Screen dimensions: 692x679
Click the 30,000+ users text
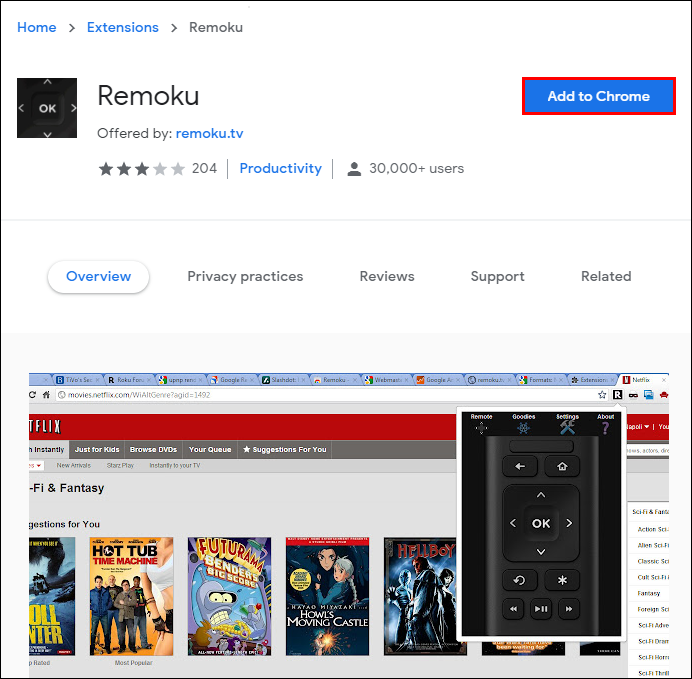(416, 168)
